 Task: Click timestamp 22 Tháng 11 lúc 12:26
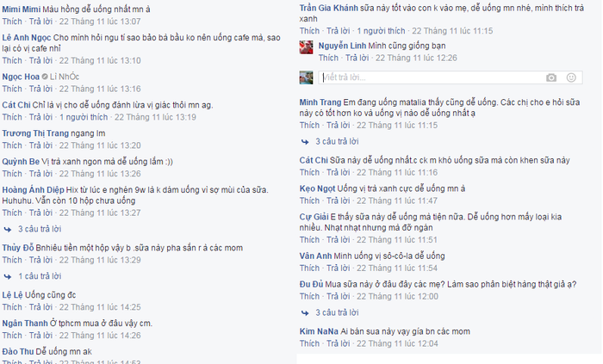click(416, 58)
